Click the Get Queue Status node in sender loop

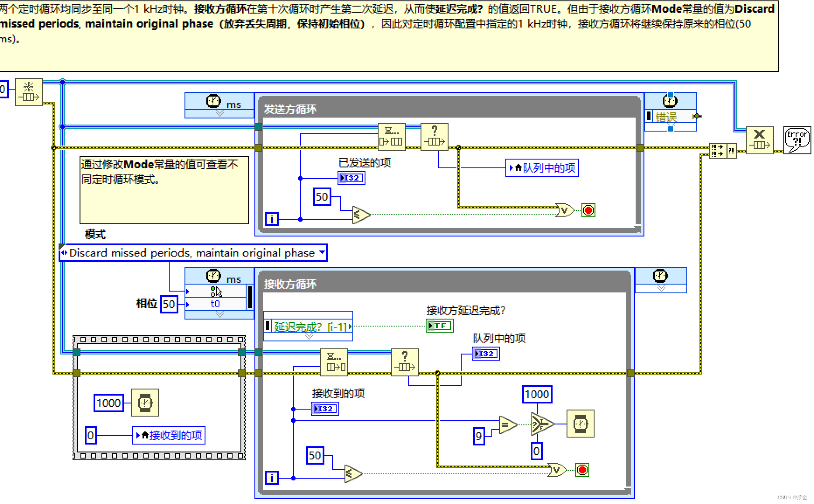point(434,137)
